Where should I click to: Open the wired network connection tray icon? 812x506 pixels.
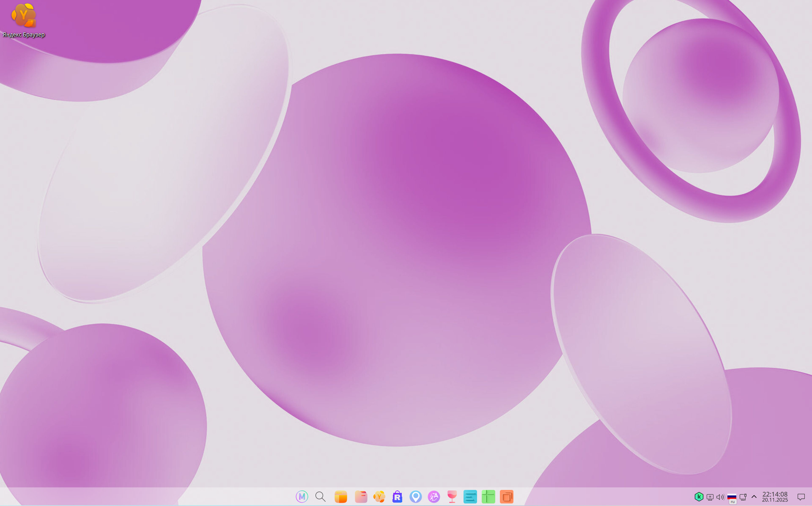click(743, 497)
